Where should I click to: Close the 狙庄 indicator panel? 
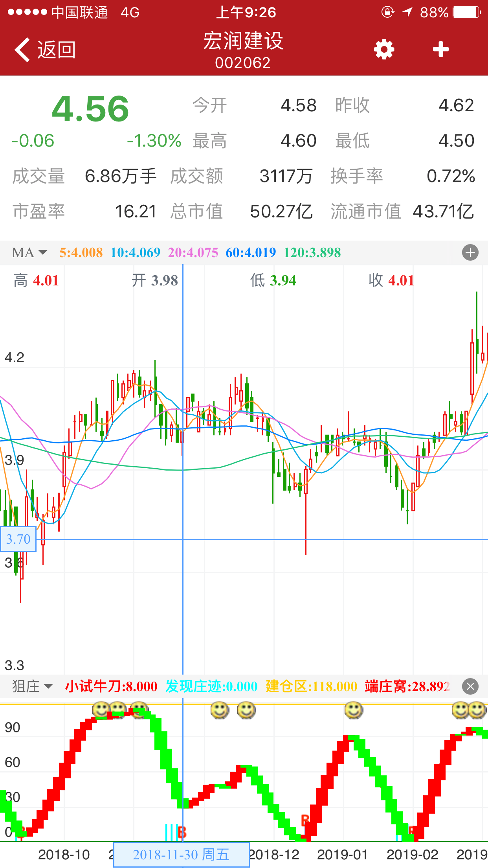point(470,687)
